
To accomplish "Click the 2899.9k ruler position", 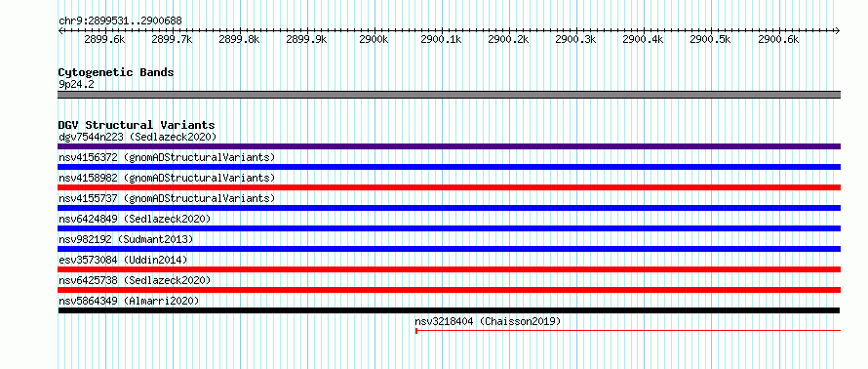I will point(306,39).
